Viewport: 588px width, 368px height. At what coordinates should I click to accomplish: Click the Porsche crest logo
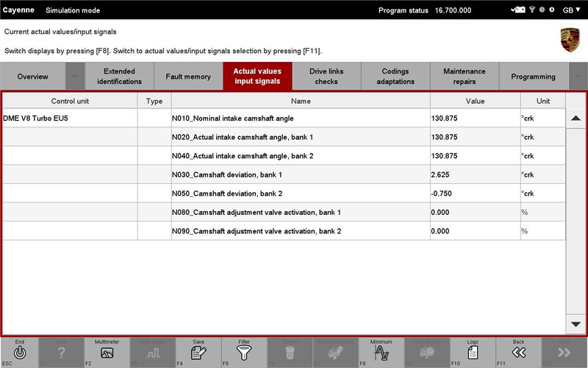tap(570, 40)
